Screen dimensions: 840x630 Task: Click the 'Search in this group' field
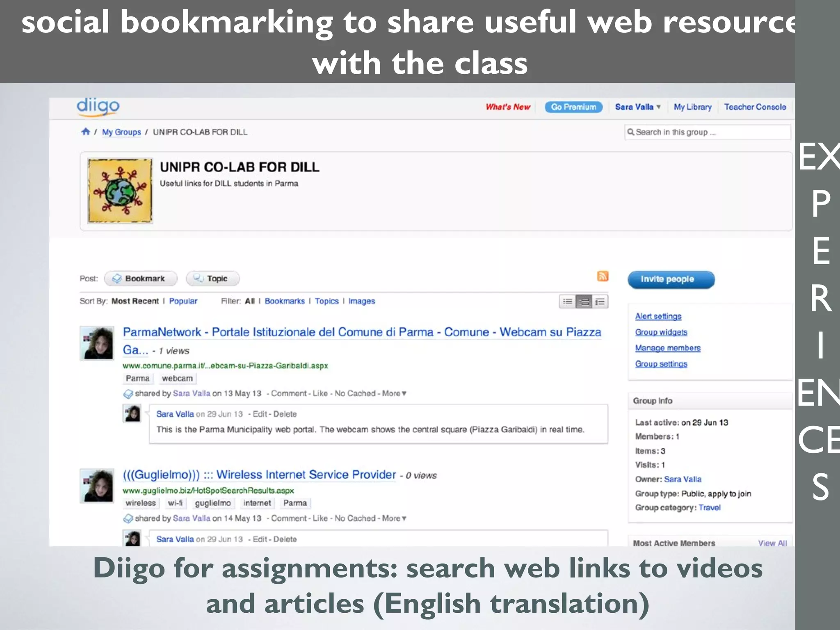tap(708, 132)
